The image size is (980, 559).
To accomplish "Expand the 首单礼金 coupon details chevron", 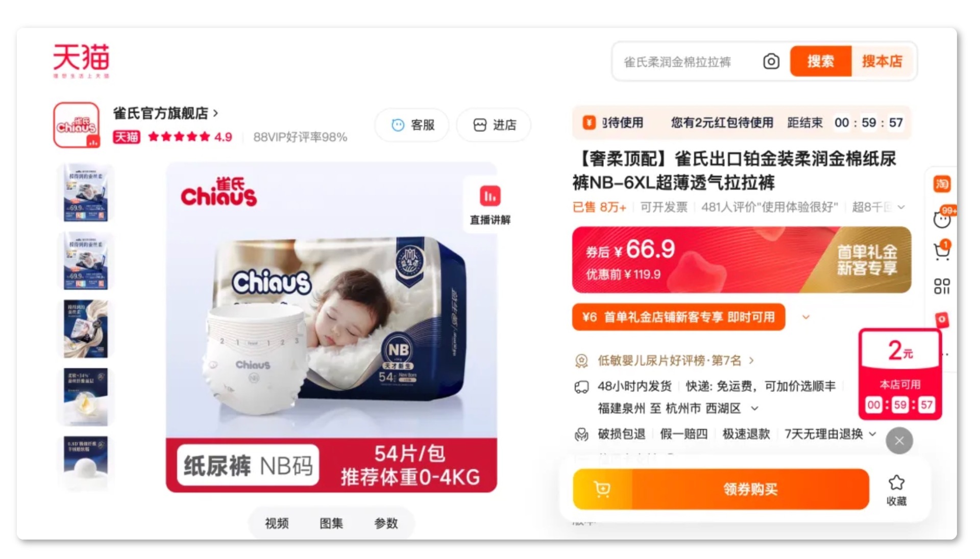I will [805, 317].
